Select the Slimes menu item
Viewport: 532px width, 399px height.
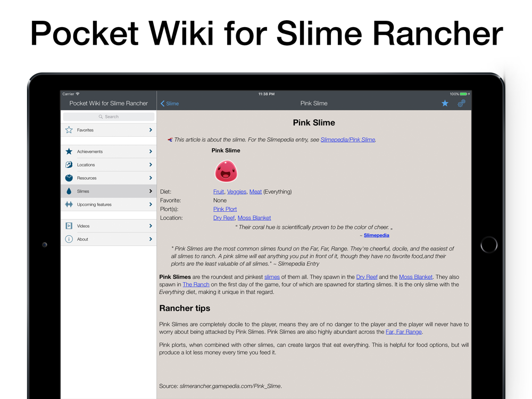[x=109, y=192]
